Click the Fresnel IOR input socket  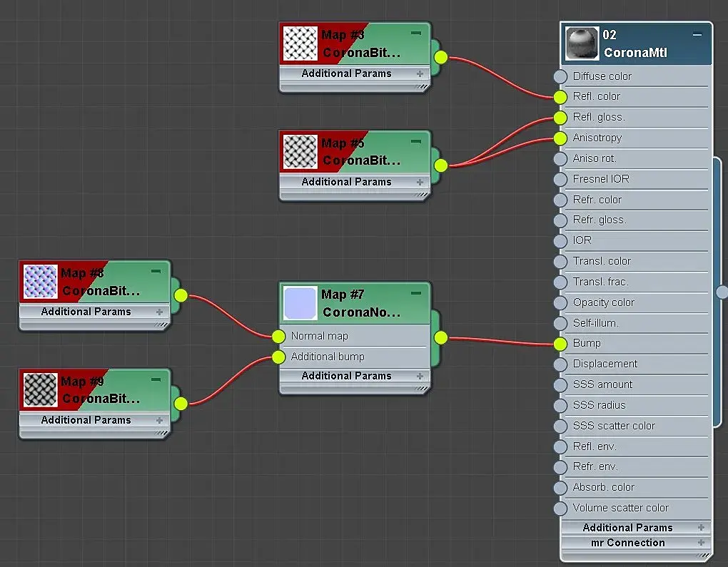[x=560, y=179]
